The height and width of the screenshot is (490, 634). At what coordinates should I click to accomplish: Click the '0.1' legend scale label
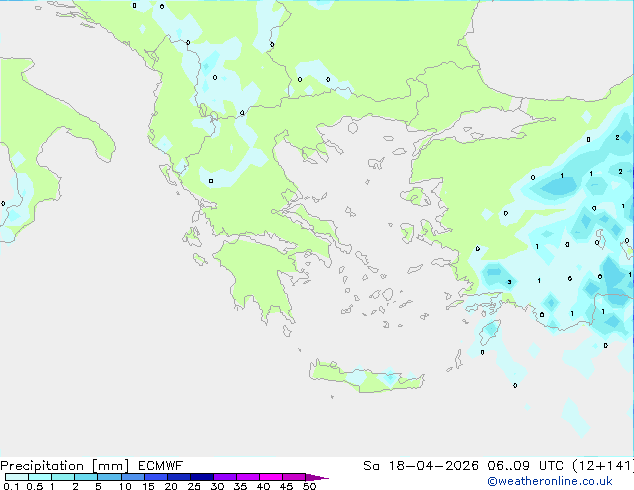9,486
